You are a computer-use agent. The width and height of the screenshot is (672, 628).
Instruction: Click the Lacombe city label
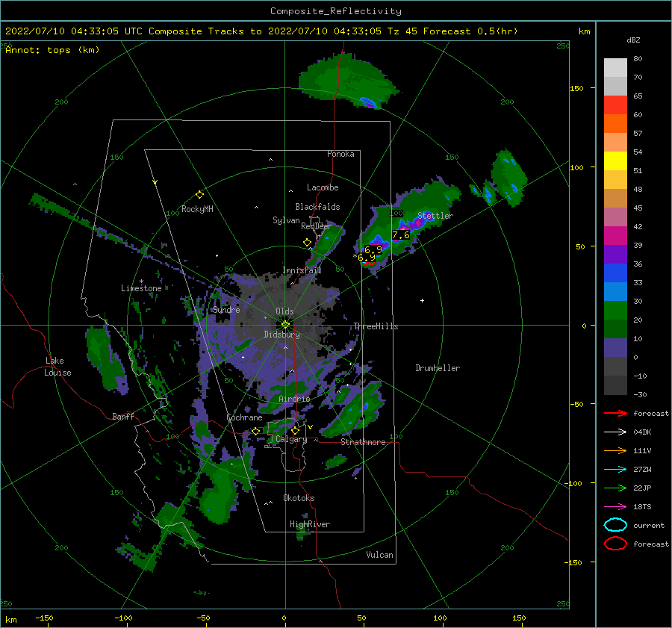tap(323, 187)
